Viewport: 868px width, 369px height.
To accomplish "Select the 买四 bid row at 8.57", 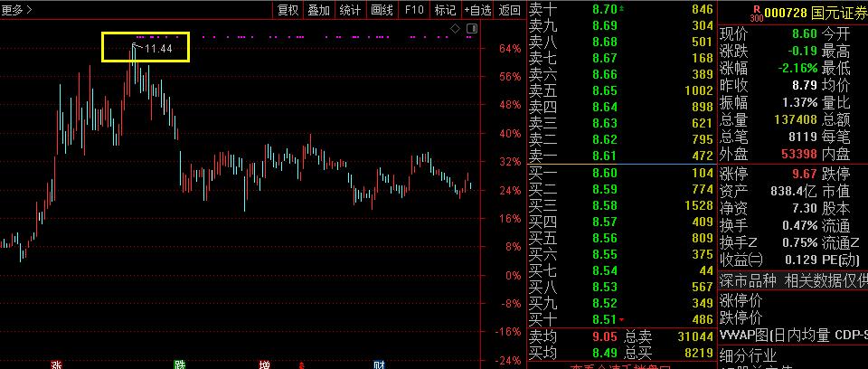I will [621, 222].
